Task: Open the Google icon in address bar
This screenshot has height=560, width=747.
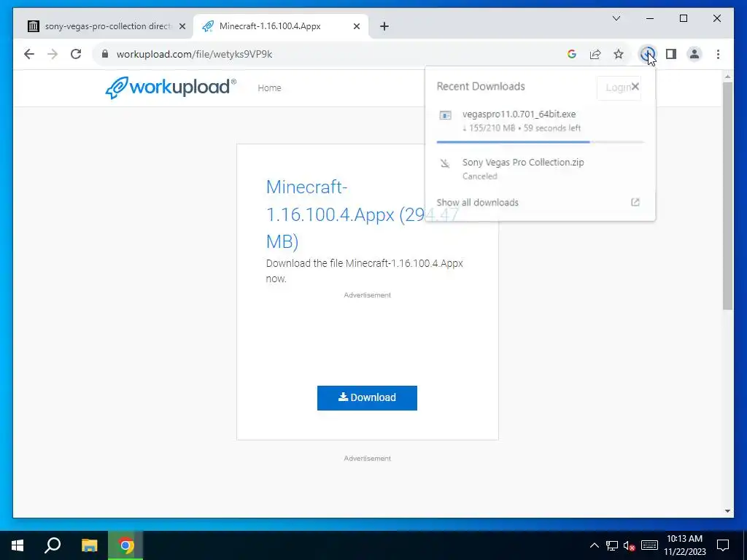Action: 572,54
